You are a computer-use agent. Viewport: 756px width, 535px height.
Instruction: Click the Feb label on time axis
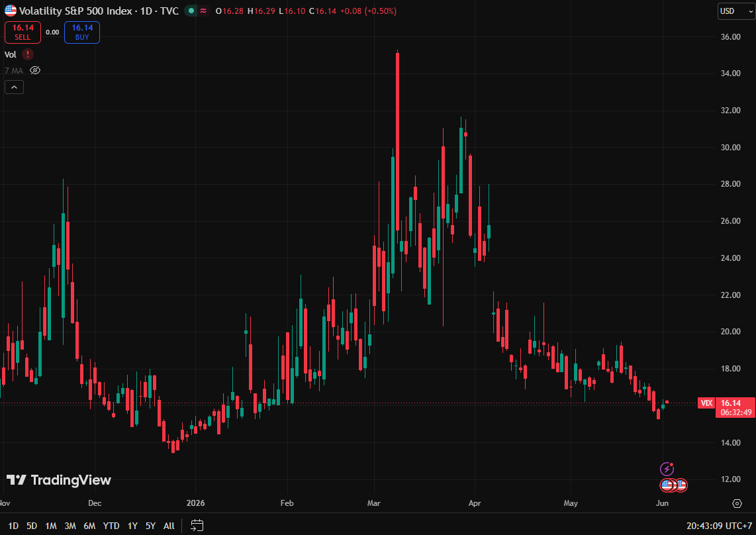(287, 503)
